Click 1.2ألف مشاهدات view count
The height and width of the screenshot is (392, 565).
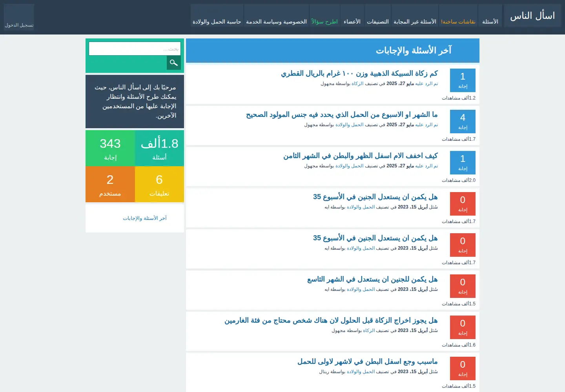459,98
